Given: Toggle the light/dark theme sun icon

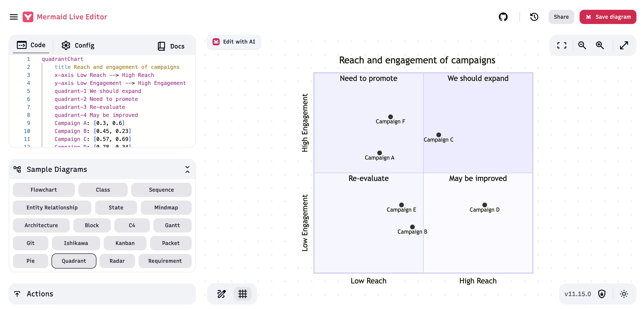Looking at the screenshot, I should click(624, 294).
